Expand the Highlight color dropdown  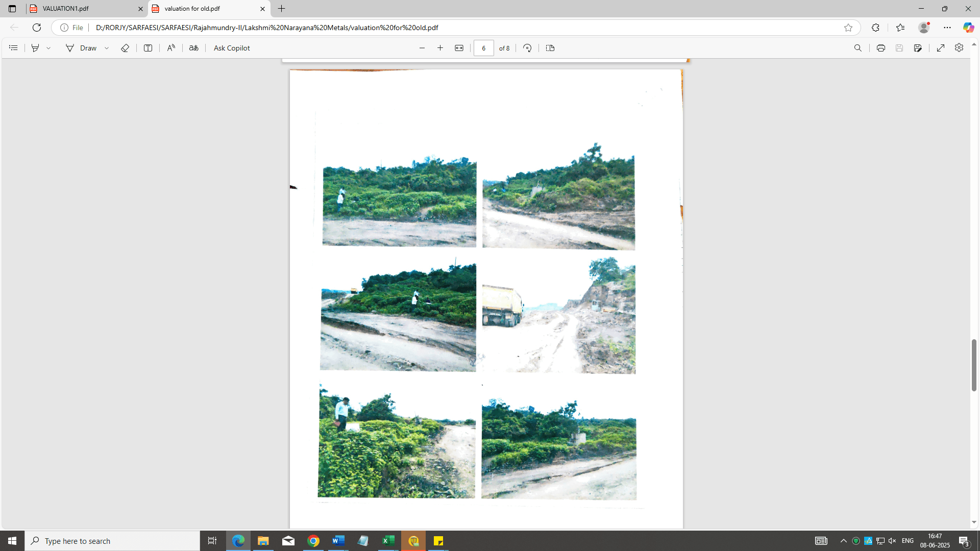point(48,48)
